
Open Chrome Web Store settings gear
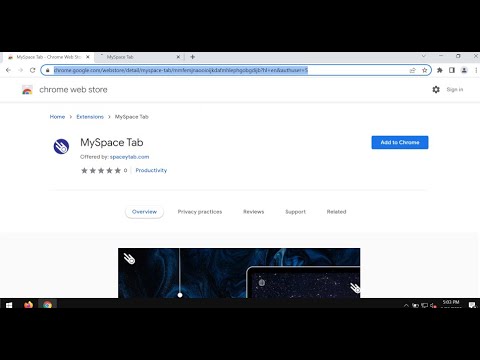pyautogui.click(x=436, y=89)
